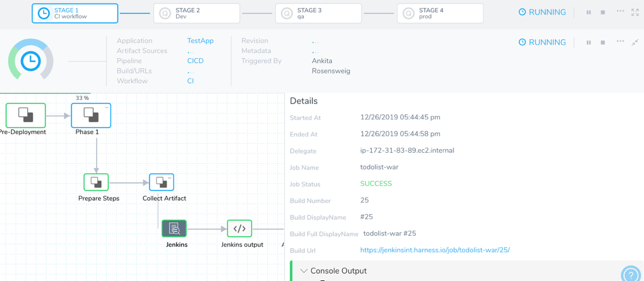Click Stage 4 queued status icon
This screenshot has width=644, height=281.
click(408, 14)
